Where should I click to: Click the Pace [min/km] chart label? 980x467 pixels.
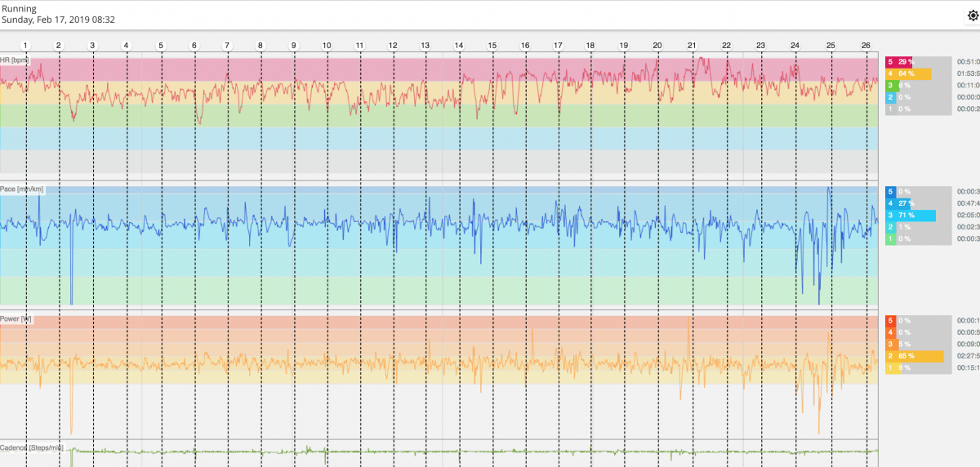22,189
